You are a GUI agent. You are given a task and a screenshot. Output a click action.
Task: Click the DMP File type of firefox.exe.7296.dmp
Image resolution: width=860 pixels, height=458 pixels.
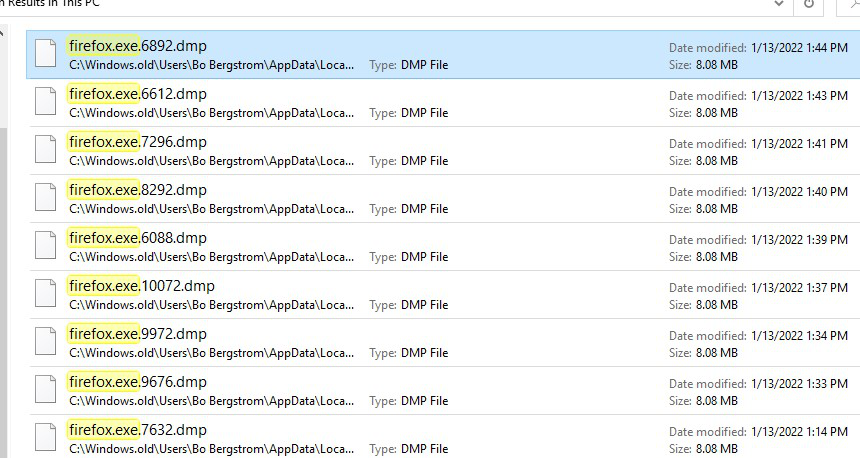[425, 161]
